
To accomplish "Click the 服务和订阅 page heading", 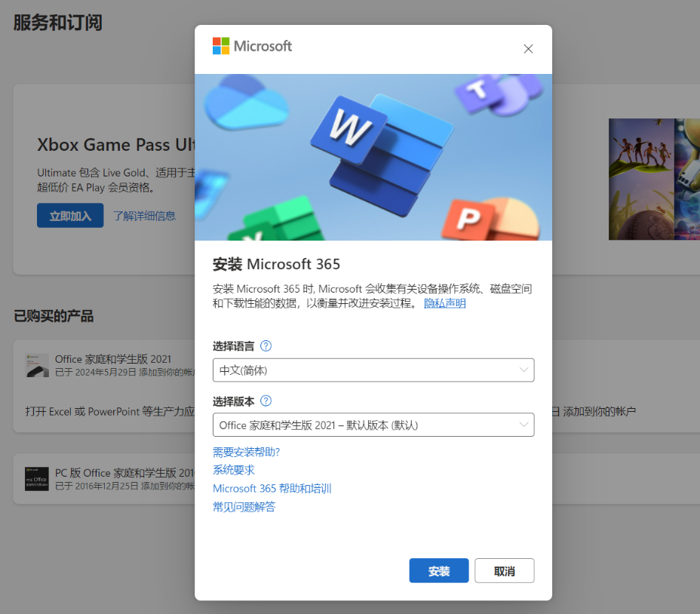I will click(x=57, y=23).
